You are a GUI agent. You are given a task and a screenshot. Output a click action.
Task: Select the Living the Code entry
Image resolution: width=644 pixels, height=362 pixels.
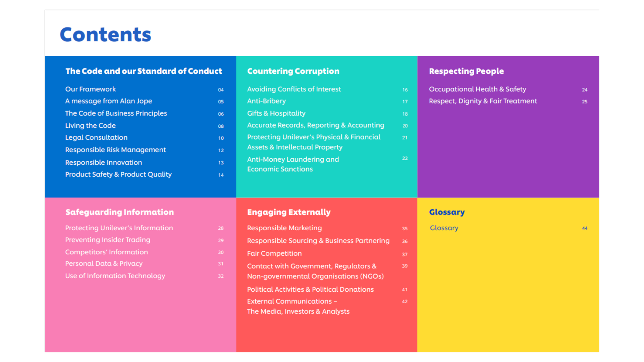[x=90, y=125]
